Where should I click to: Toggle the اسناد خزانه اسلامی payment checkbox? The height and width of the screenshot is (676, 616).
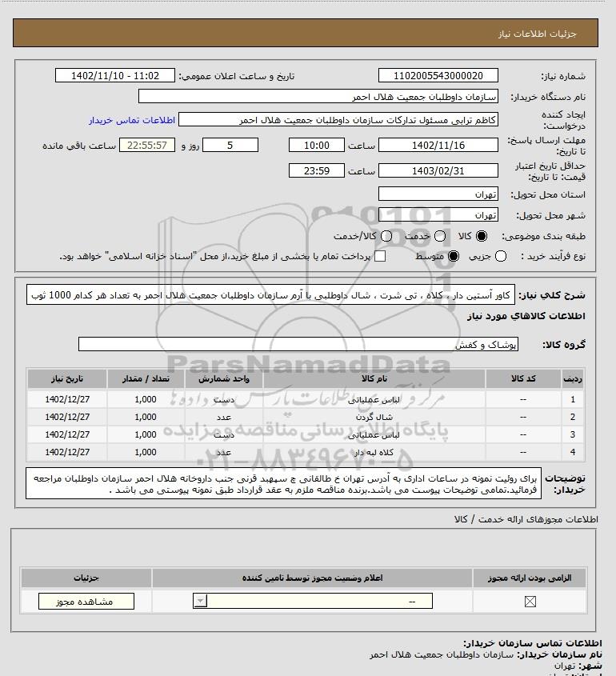click(x=380, y=256)
